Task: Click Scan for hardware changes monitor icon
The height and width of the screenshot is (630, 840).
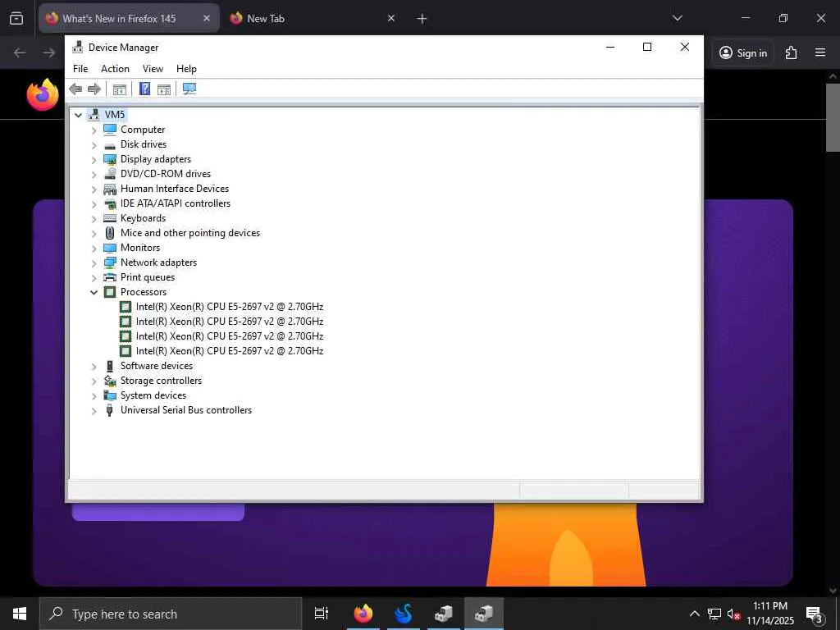Action: (x=189, y=89)
